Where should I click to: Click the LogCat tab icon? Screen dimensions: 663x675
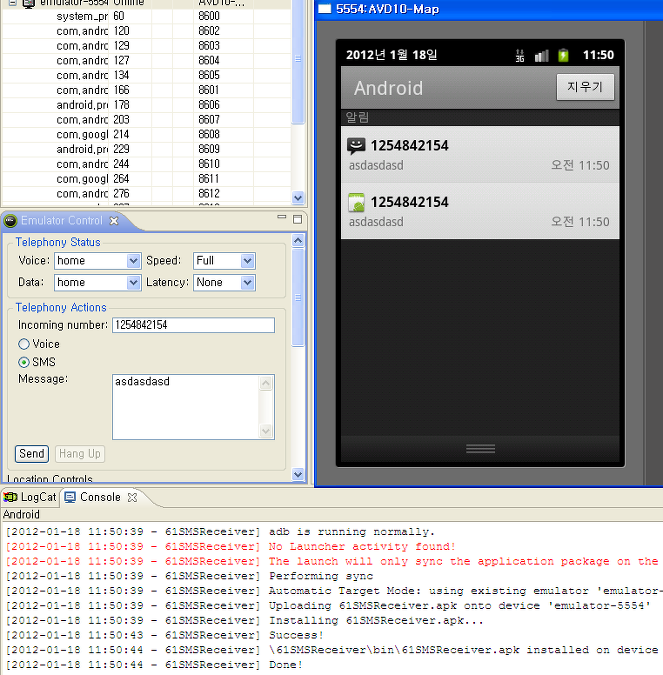click(10, 498)
